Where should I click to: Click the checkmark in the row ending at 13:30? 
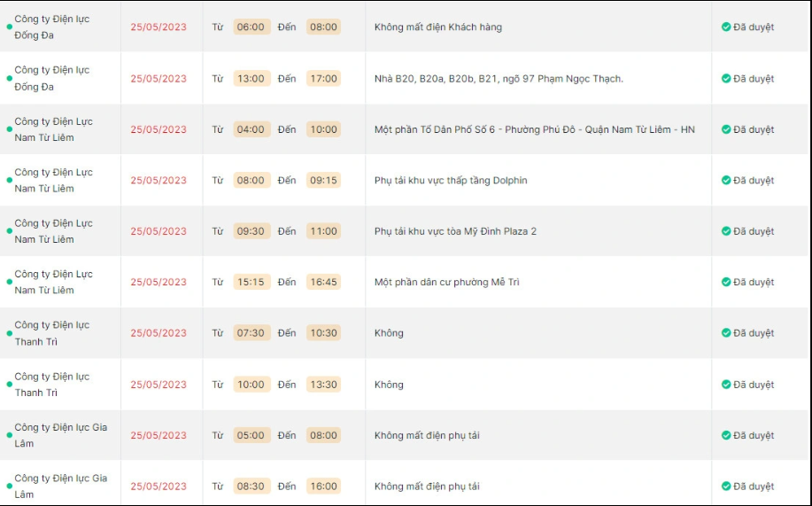(x=726, y=385)
